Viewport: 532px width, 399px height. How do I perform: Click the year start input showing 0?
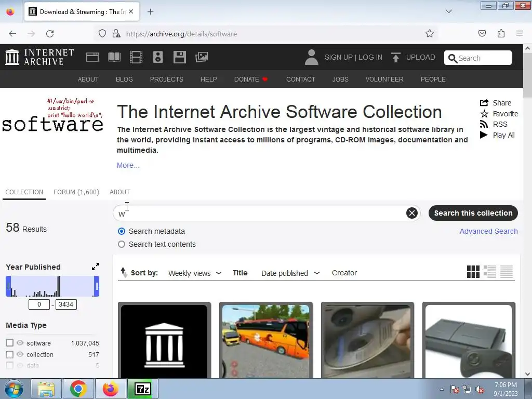39,304
